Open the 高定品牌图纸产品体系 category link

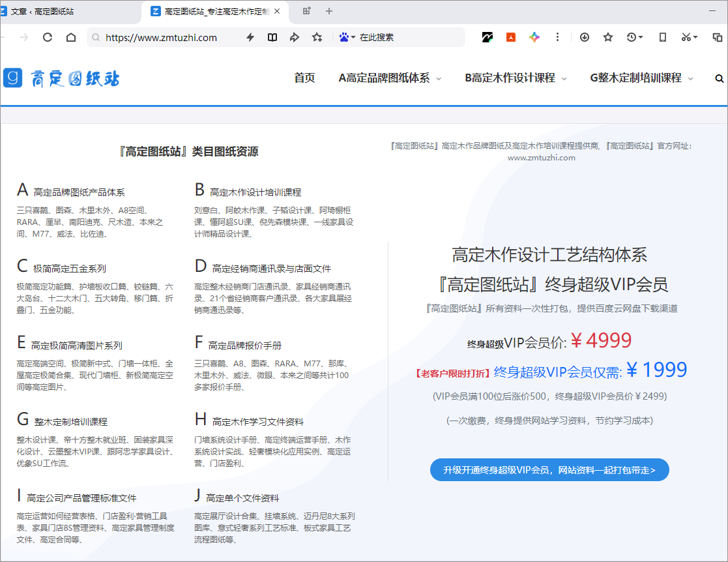pos(79,192)
